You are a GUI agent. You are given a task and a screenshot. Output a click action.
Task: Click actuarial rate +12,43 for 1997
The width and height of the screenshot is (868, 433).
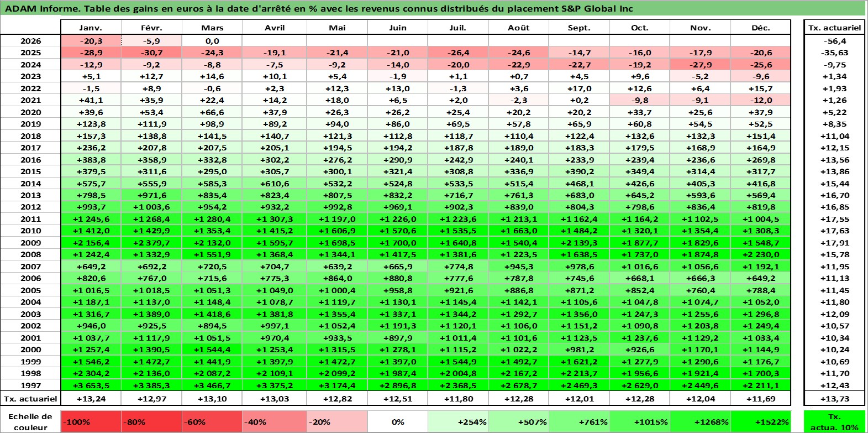coord(834,385)
